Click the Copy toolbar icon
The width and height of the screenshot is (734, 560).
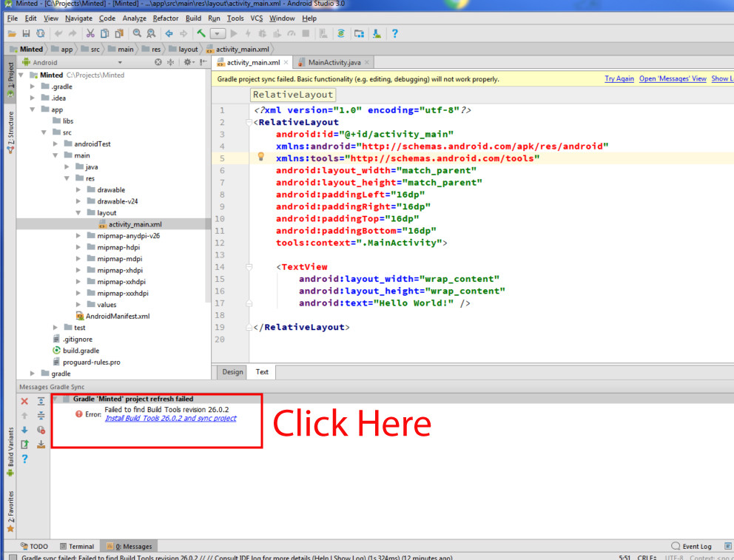click(x=105, y=34)
